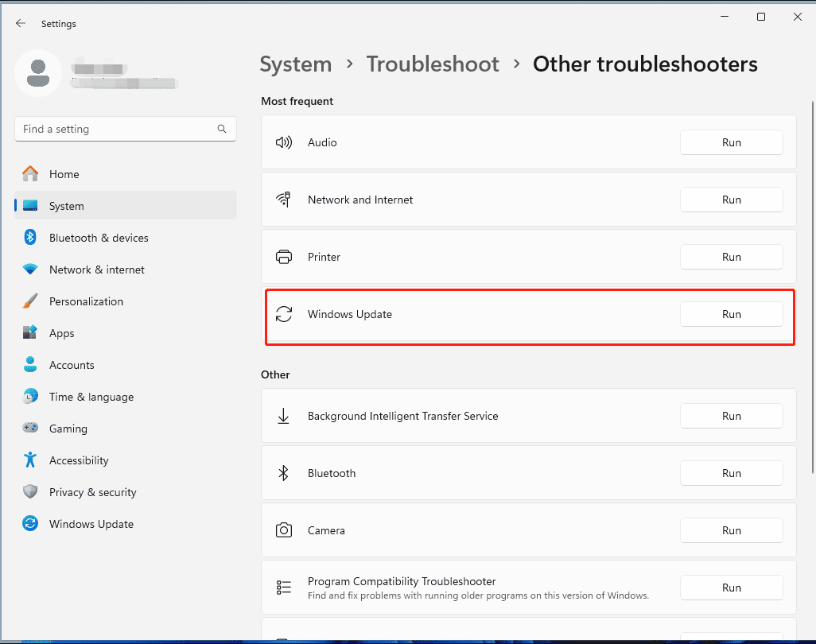The height and width of the screenshot is (644, 816).
Task: Click the Gaming controller icon
Action: click(x=30, y=428)
